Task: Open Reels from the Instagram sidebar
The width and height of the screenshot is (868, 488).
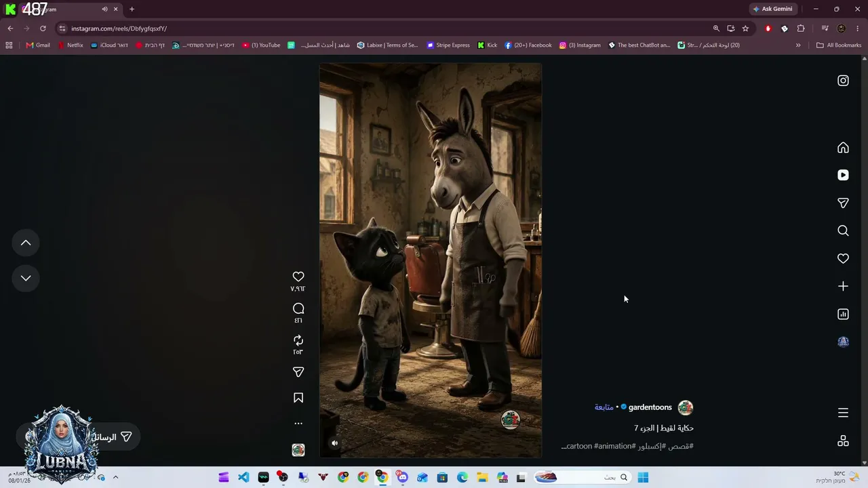Action: (843, 175)
